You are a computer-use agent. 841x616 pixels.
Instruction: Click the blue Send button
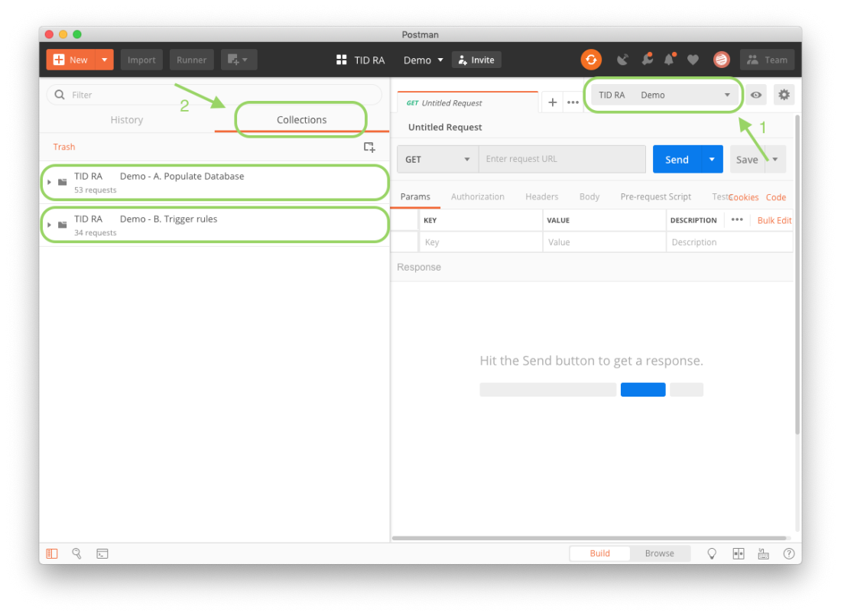pos(677,159)
